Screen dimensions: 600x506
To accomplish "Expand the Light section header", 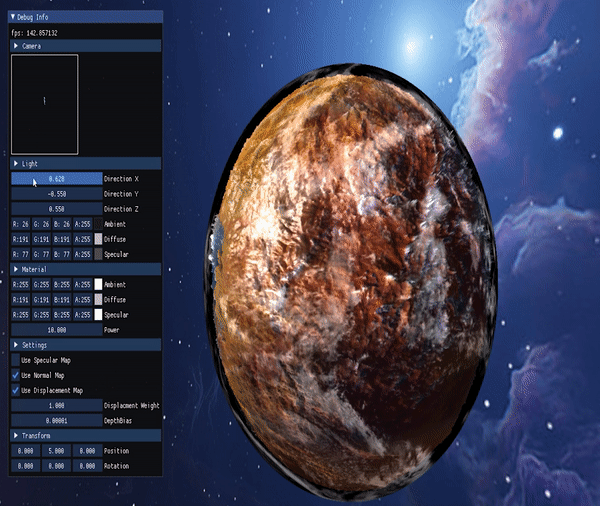I will (x=86, y=163).
